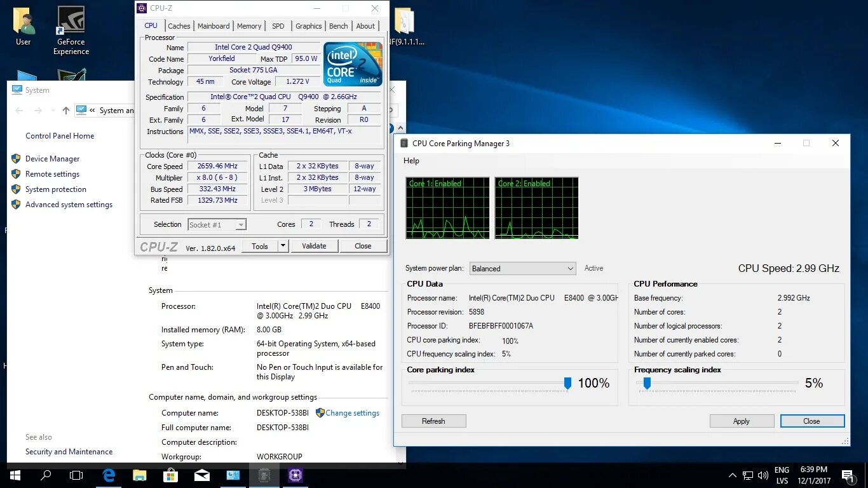Open Remote settings link
This screenshot has width=868, height=488.
click(x=53, y=174)
